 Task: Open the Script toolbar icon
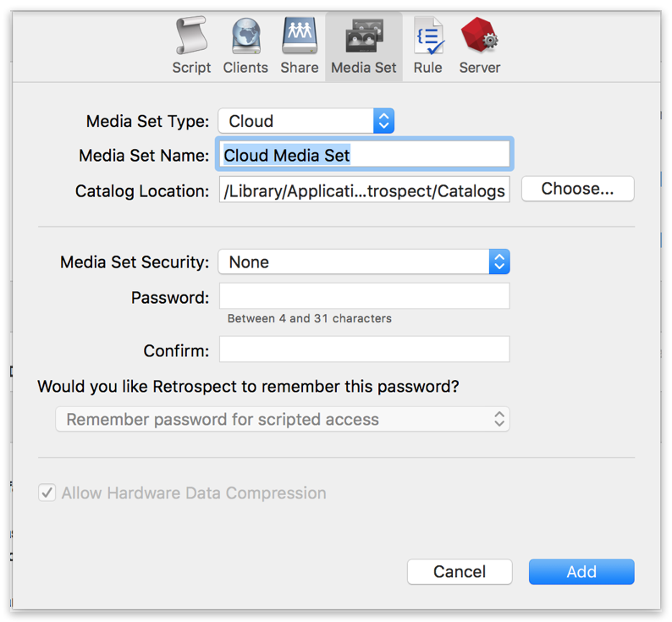191,36
